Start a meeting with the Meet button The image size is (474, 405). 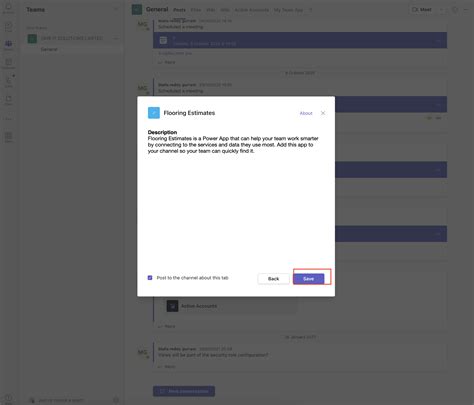[x=422, y=10]
